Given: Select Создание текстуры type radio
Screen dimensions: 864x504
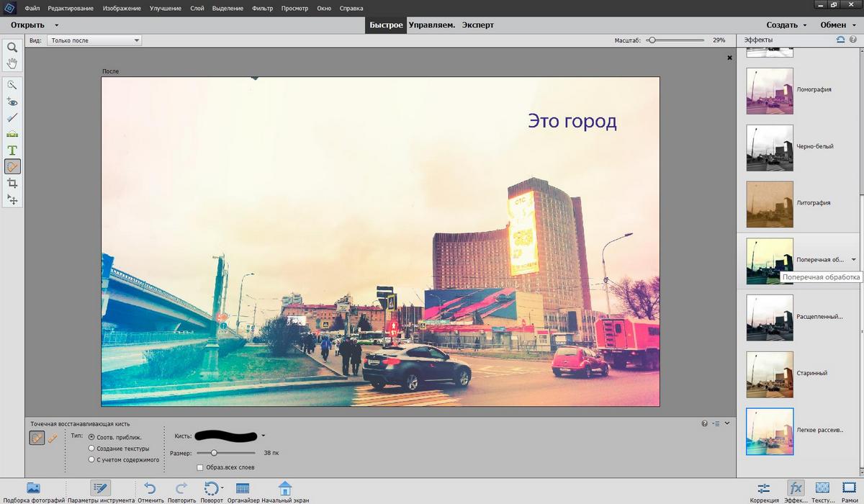Looking at the screenshot, I should (91, 448).
